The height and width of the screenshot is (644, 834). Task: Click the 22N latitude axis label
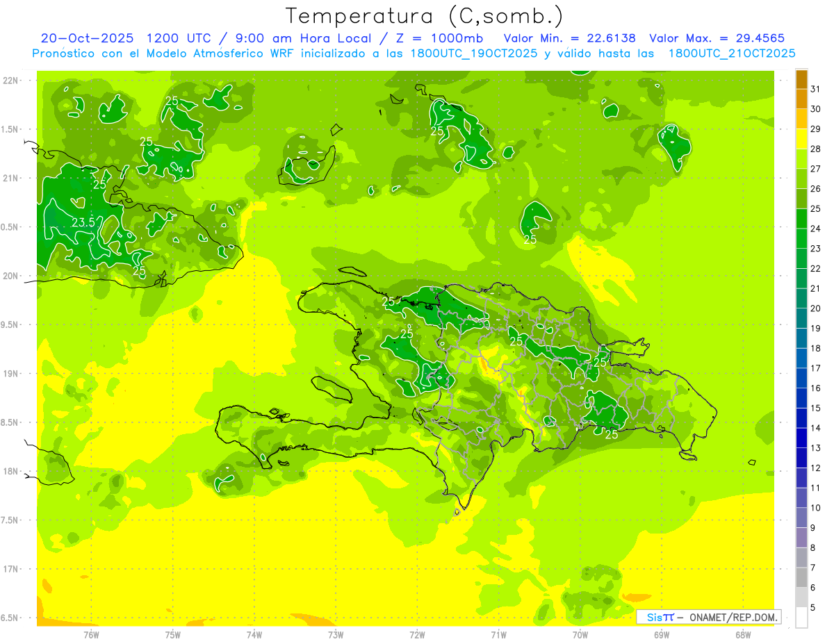(x=11, y=81)
